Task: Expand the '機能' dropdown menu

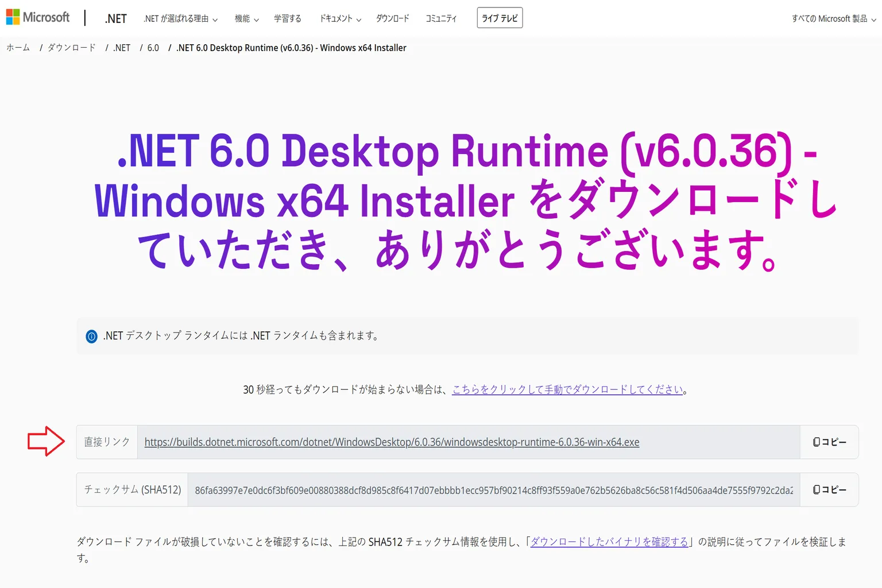Action: coord(247,19)
